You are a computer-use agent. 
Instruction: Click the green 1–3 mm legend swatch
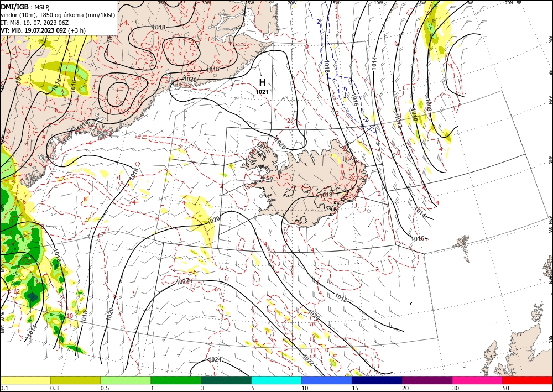pyautogui.click(x=176, y=380)
